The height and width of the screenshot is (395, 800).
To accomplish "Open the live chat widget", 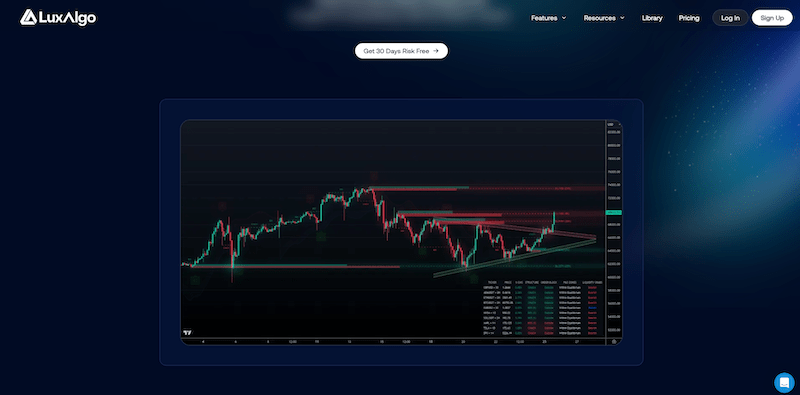I will tap(784, 382).
